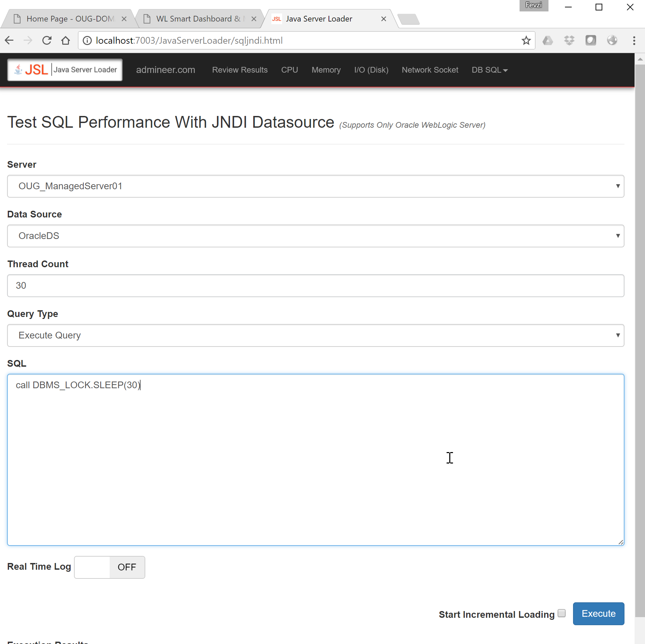Reload the current page
The width and height of the screenshot is (645, 644).
47,41
